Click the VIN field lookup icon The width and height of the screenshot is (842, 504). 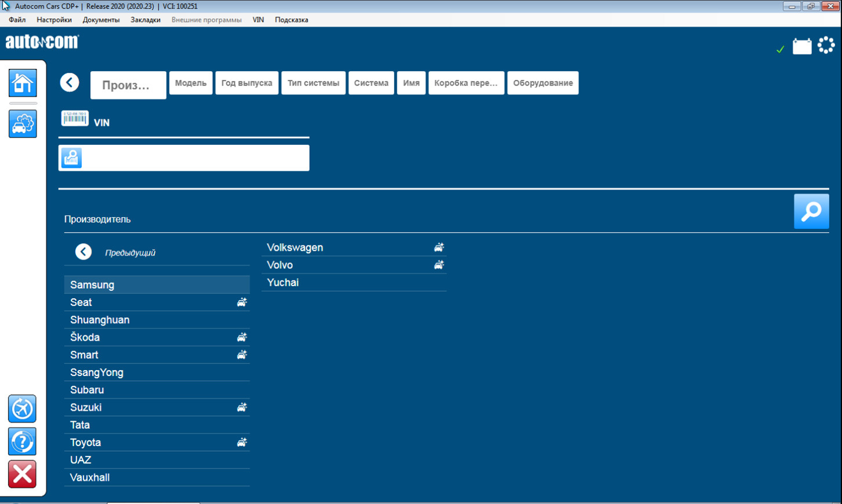tap(71, 158)
